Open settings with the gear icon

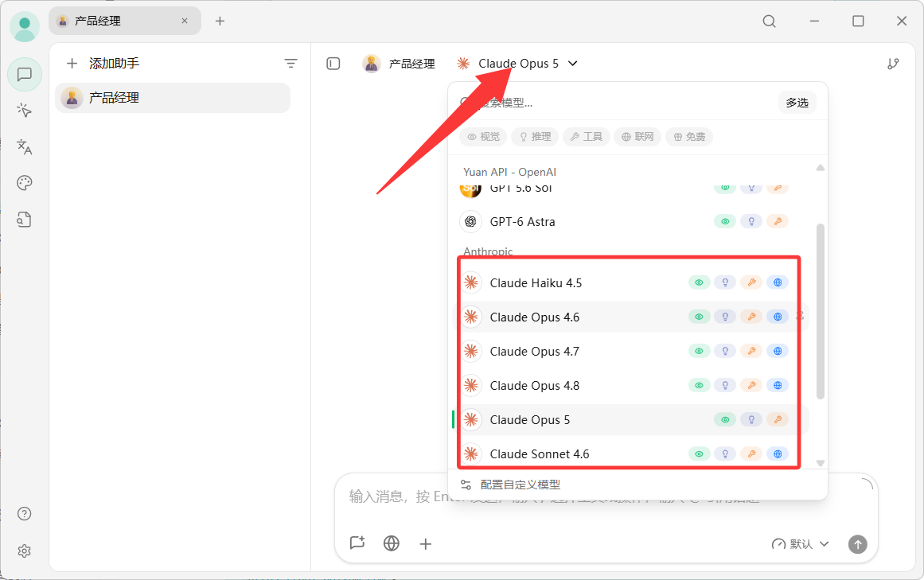point(24,551)
